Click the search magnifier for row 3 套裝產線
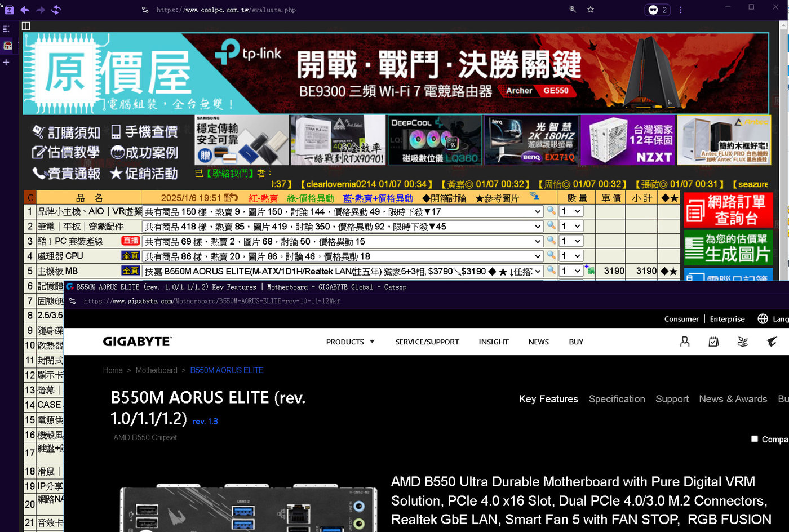 tap(551, 240)
